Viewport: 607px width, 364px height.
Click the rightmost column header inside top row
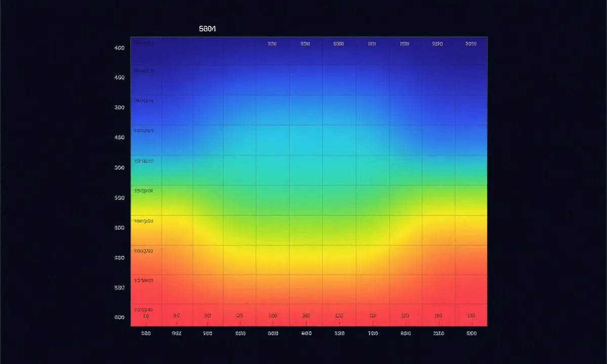coord(470,44)
